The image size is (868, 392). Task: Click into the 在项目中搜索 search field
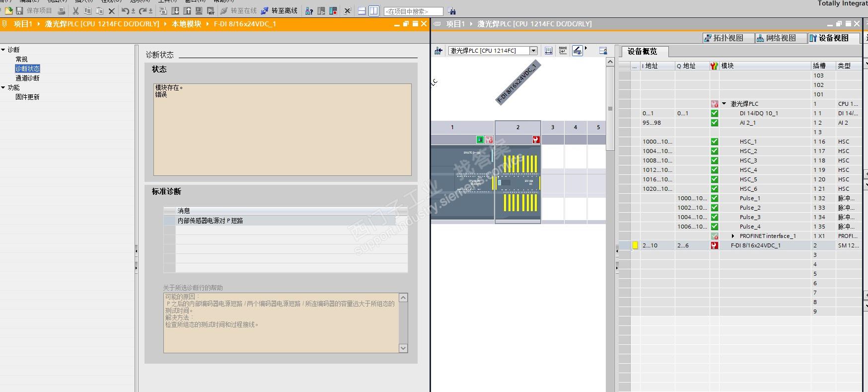[x=413, y=11]
